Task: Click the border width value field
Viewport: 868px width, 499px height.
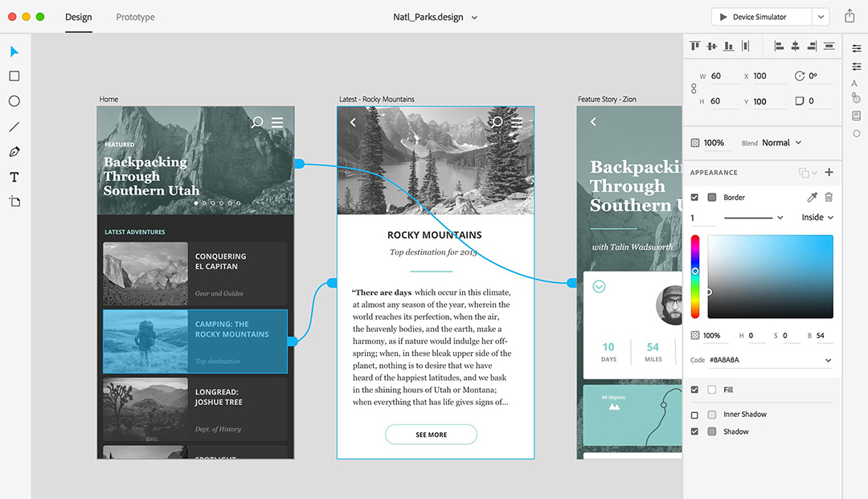Action: pos(702,218)
